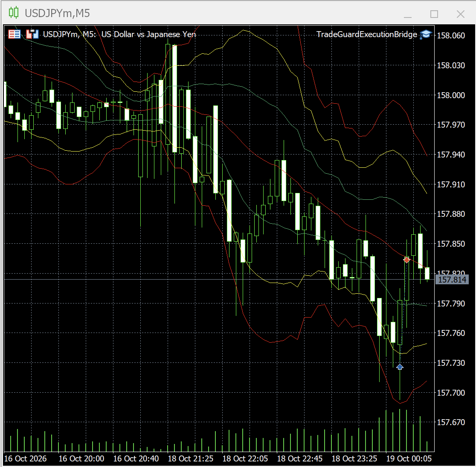Click the 158.060 price scale label
The height and width of the screenshot is (467, 476).
tap(451, 35)
